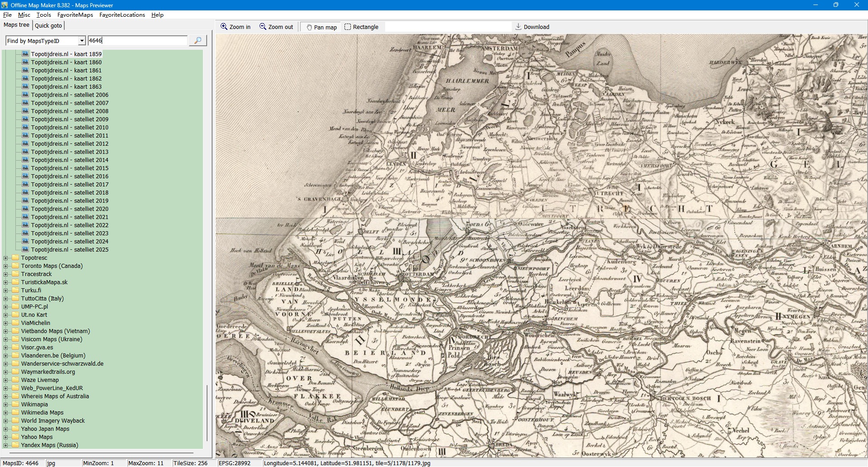This screenshot has width=868, height=467.
Task: Open the FavoriteMaps menu
Action: (x=75, y=15)
